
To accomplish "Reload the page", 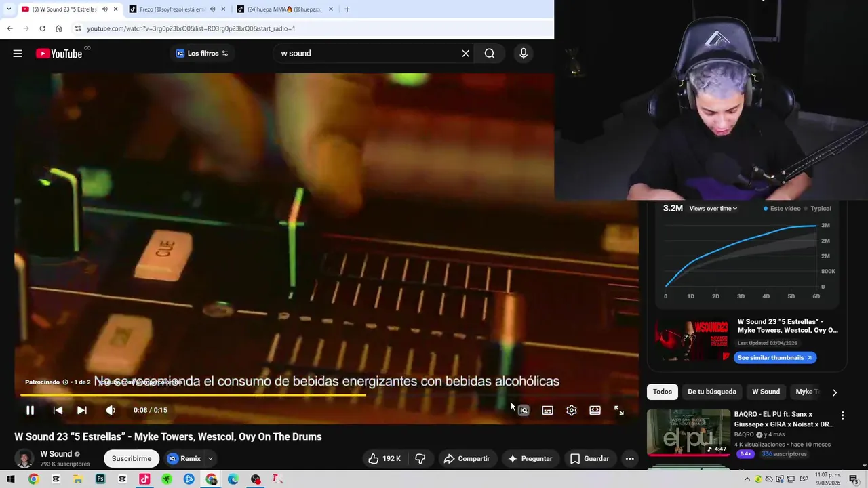I will tap(42, 28).
